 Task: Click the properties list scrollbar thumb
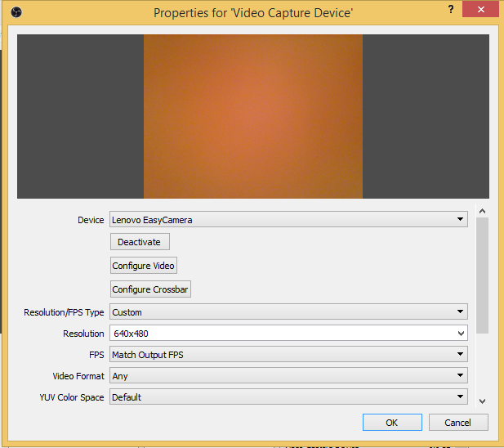click(x=482, y=275)
